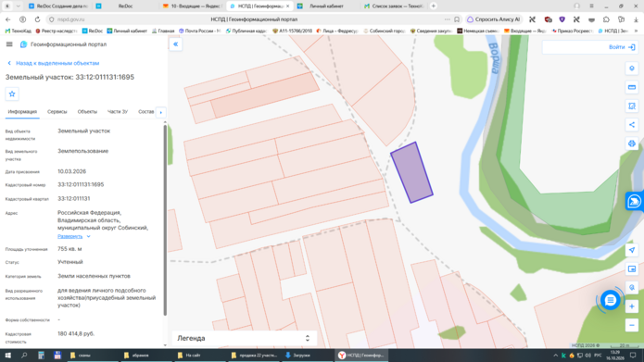The height and width of the screenshot is (362, 644).
Task: Click the Развернуть address link
Action: pos(69,236)
